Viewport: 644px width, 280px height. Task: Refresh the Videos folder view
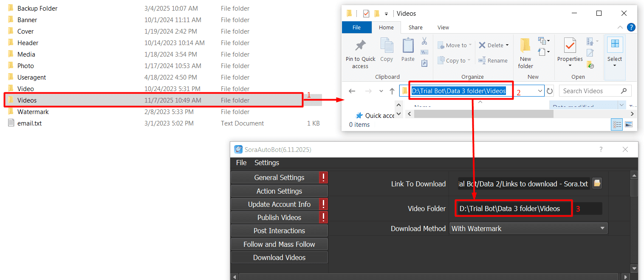(549, 90)
